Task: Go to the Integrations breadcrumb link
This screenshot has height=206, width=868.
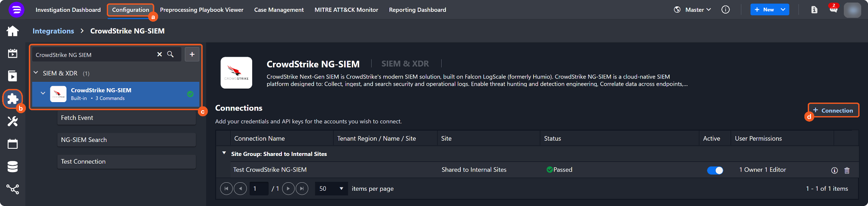Action: click(x=53, y=31)
